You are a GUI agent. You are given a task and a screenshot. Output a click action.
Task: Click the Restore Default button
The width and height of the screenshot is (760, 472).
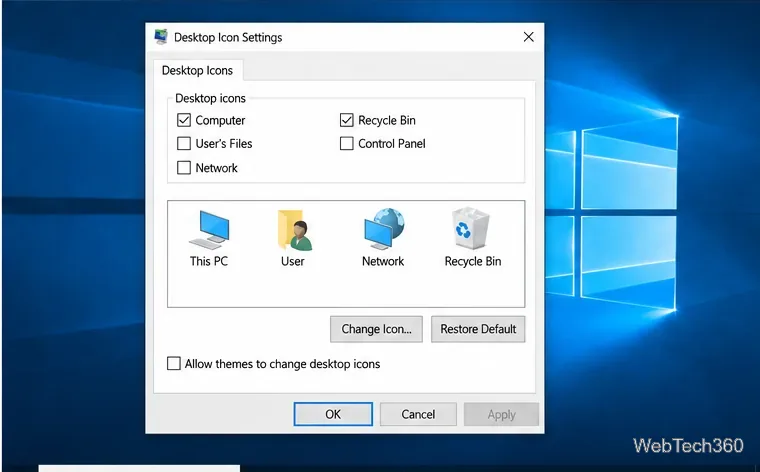(478, 329)
